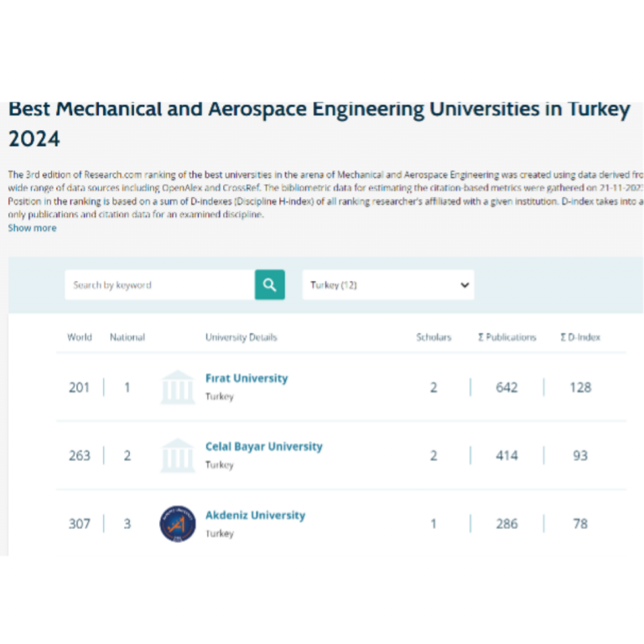This screenshot has height=644, width=644.
Task: Open the Celal Bayar University link
Action: [263, 446]
